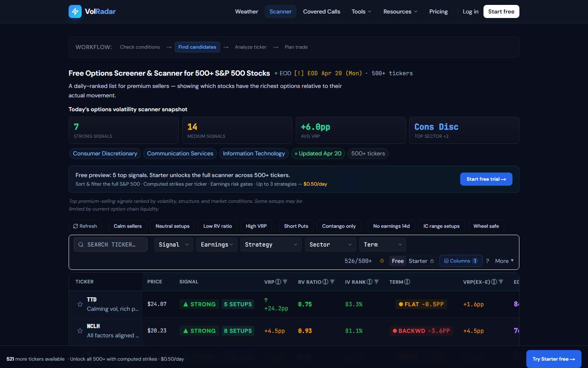Viewport: 588px width, 368px height.
Task: Click the Term column info icon
Action: 407,282
